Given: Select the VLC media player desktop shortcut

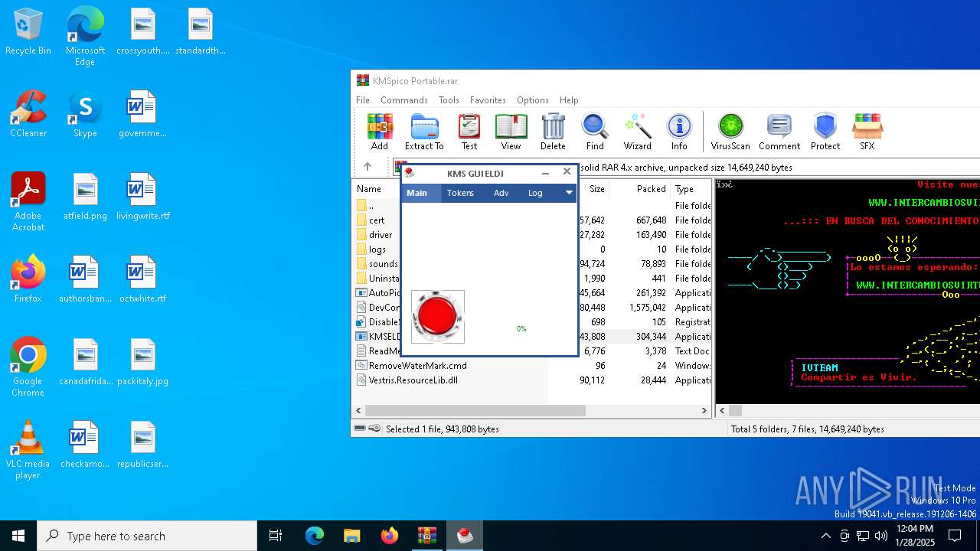Looking at the screenshot, I should (x=28, y=450).
